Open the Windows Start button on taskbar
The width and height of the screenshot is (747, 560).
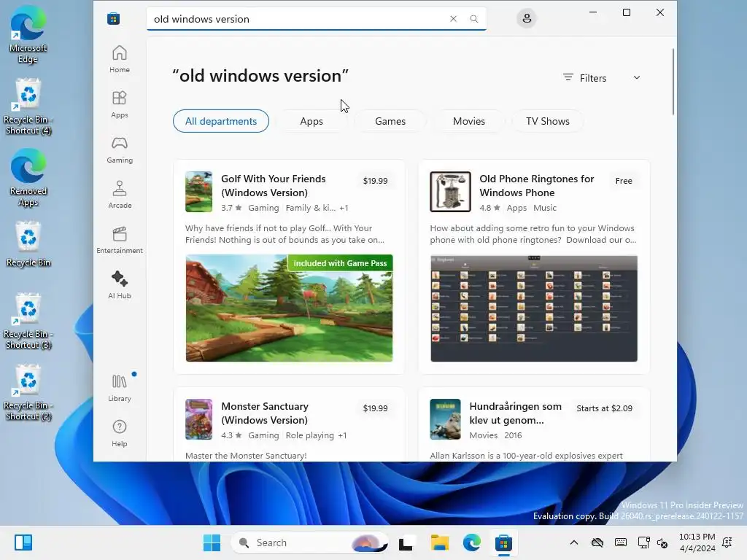click(212, 542)
